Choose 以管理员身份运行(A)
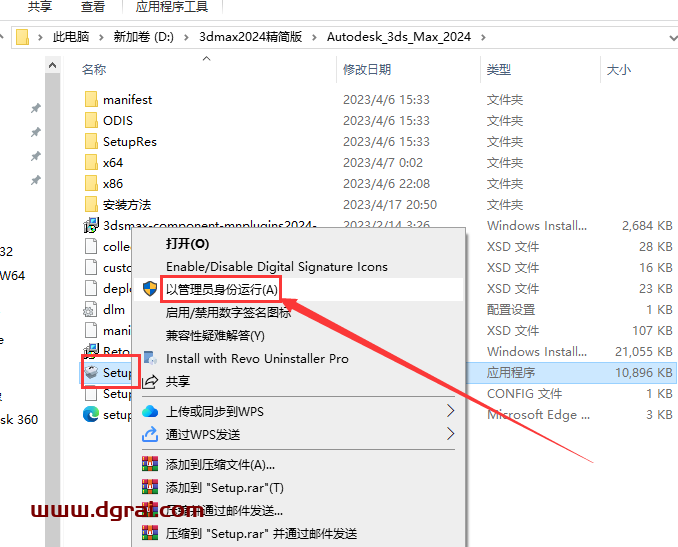The height and width of the screenshot is (547, 678). click(x=222, y=289)
